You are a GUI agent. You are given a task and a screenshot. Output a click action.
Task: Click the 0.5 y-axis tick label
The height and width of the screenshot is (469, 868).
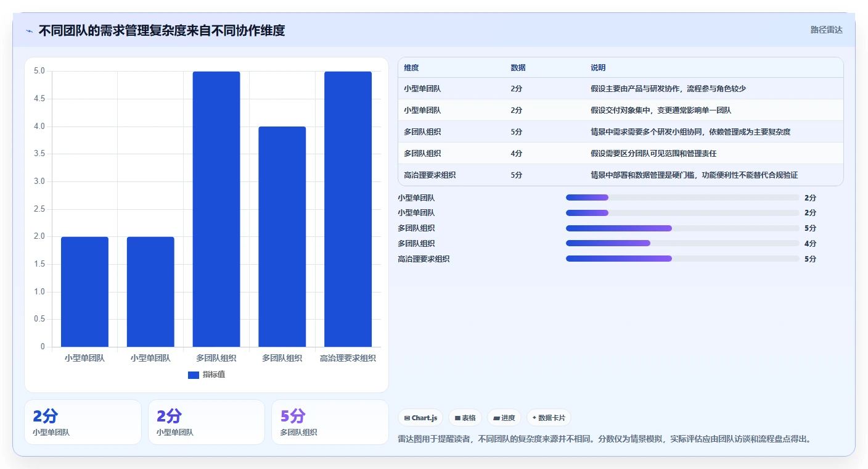(x=39, y=319)
